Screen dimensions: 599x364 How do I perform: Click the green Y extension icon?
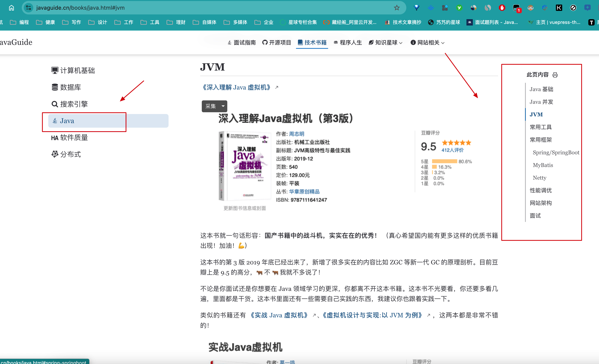click(x=459, y=8)
